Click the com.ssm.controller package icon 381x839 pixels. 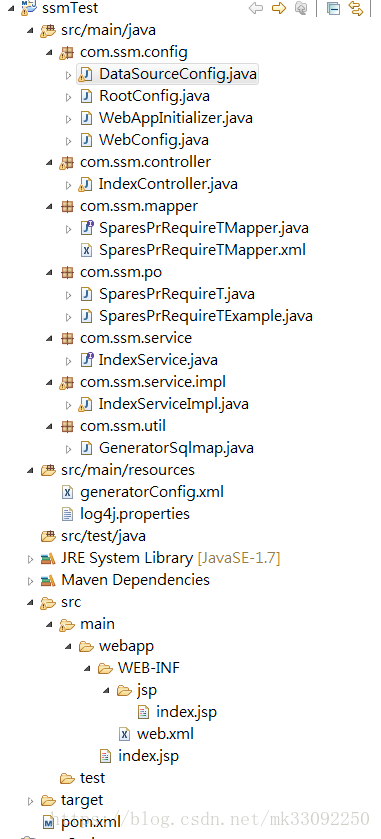click(66, 162)
